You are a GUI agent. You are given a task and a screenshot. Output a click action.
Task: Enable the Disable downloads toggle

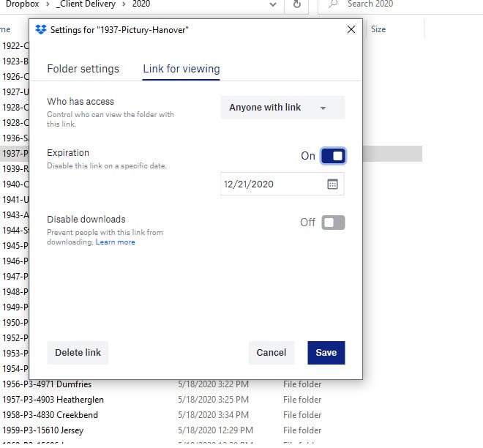pos(333,223)
